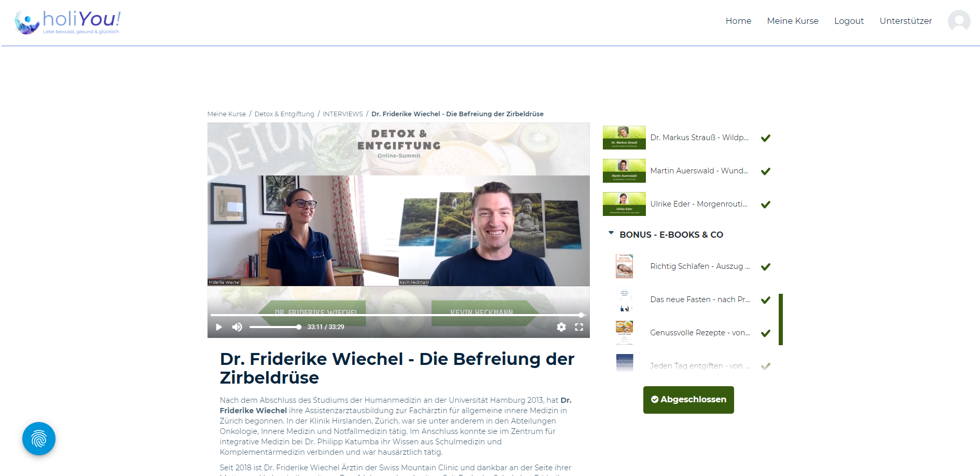Mute the video sound
The width and height of the screenshot is (980, 476).
click(237, 327)
